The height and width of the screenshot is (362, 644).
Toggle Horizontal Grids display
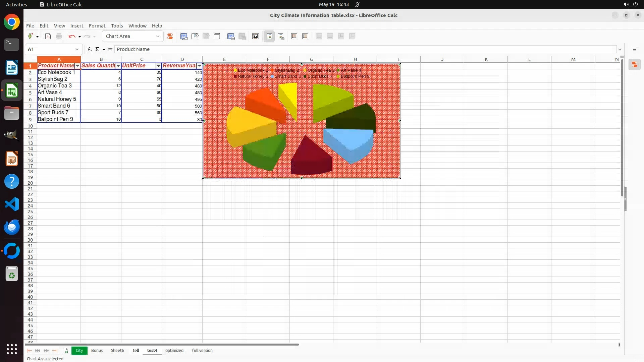294,36
